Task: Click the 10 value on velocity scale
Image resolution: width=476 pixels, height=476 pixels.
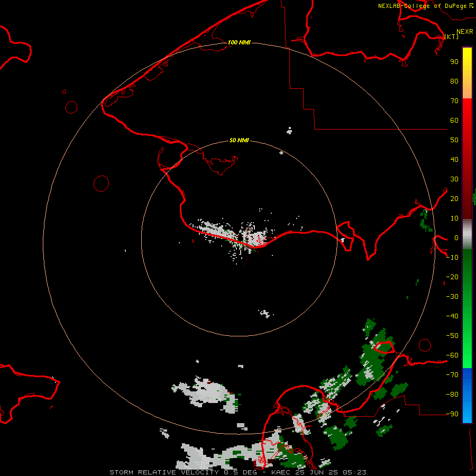Action: pyautogui.click(x=454, y=218)
